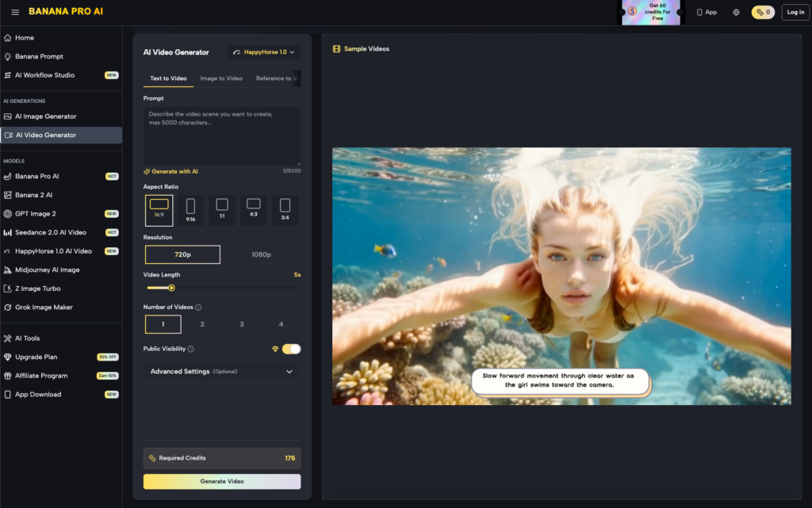The image size is (812, 508).
Task: Click Get 60 credits For Free banner
Action: (652, 12)
